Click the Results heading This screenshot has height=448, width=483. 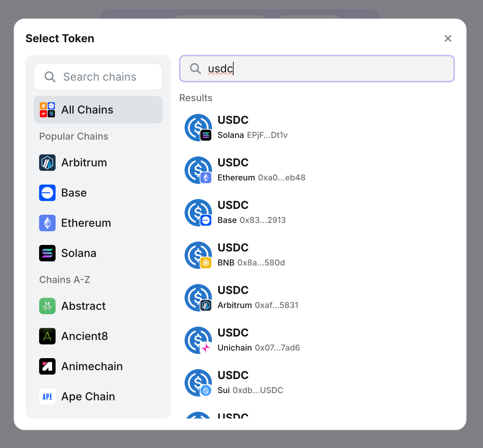(x=196, y=98)
